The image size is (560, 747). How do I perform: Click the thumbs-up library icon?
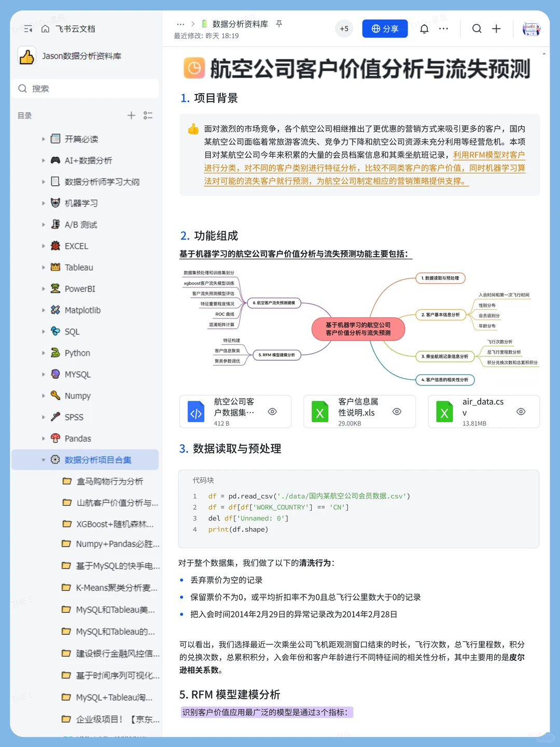point(27,56)
